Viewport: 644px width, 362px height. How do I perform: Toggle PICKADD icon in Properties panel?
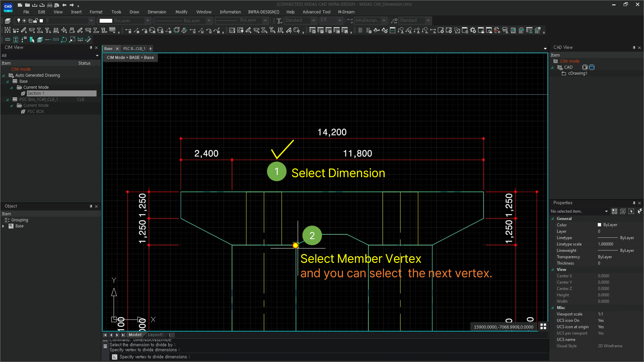tap(623, 211)
